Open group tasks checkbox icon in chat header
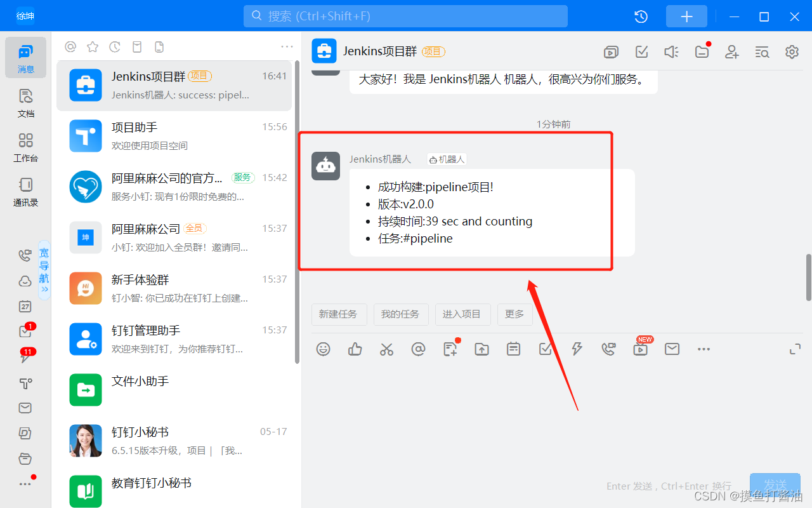Viewport: 812px width, 508px height. [x=641, y=52]
